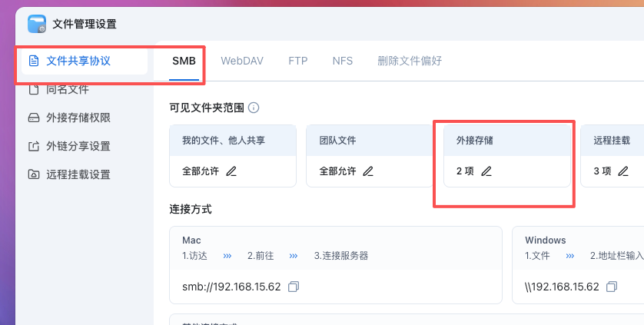The width and height of the screenshot is (644, 325).
Task: Select the NFS tab
Action: (343, 61)
